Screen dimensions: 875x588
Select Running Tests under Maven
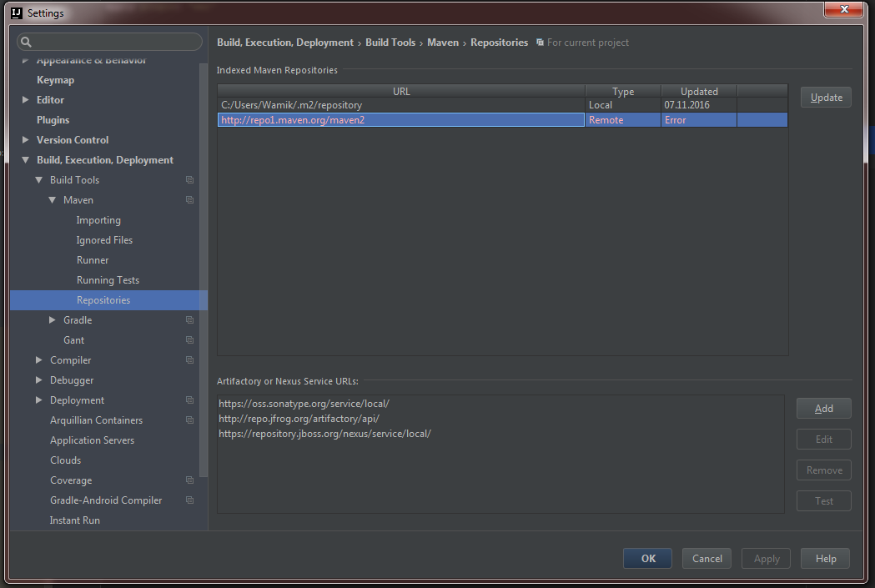point(108,280)
